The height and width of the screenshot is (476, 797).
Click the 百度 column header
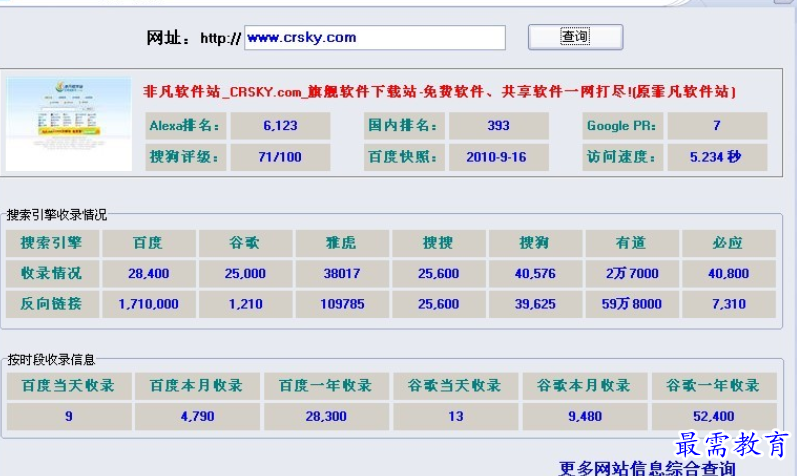pyautogui.click(x=148, y=243)
